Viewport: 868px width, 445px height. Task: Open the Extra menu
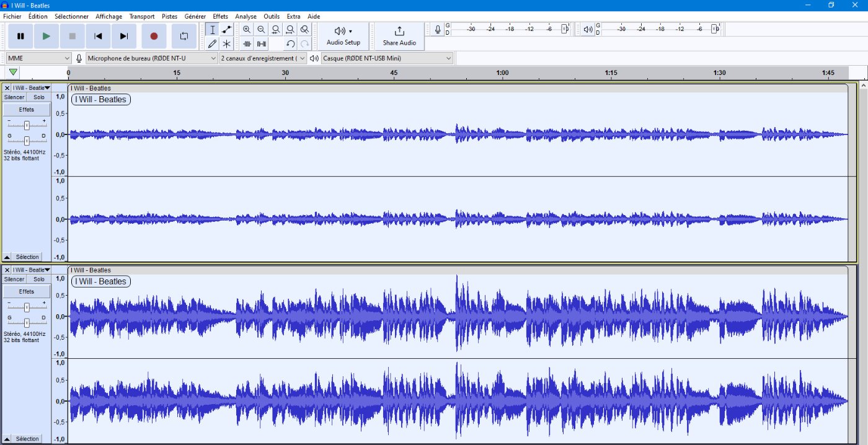293,16
